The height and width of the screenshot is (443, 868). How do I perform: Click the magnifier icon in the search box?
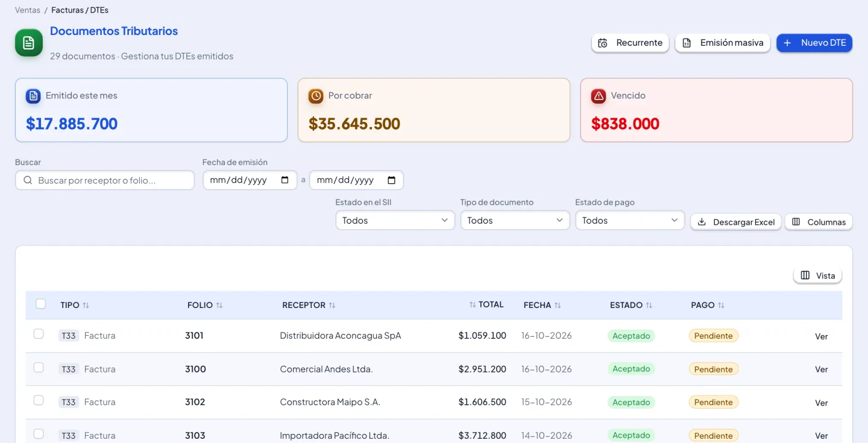tap(28, 180)
